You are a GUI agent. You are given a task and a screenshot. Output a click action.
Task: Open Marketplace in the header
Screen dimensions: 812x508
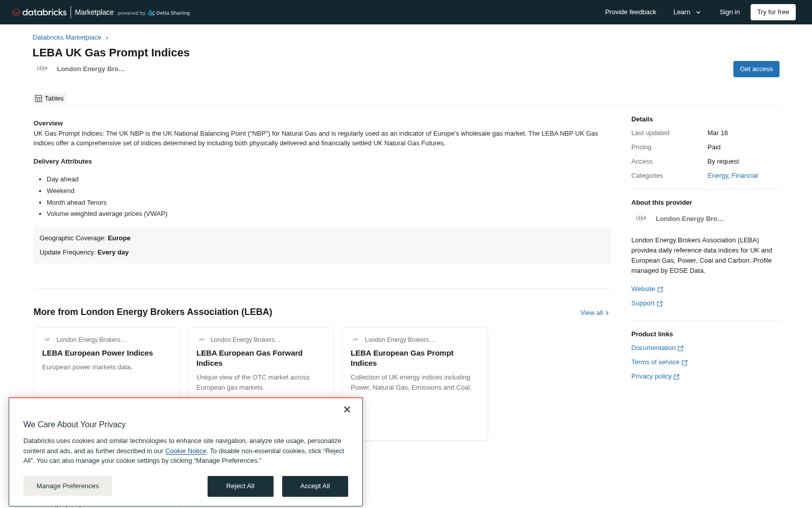(94, 12)
